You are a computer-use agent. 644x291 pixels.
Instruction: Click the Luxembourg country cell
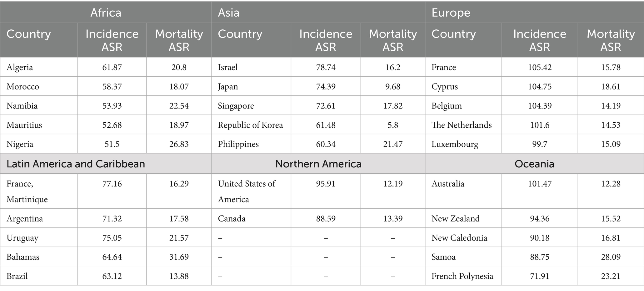[x=455, y=144]
